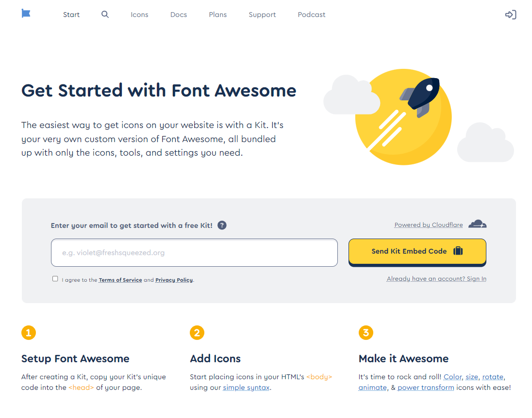Open the Plans nav link
This screenshot has height=418, width=532.
point(218,15)
